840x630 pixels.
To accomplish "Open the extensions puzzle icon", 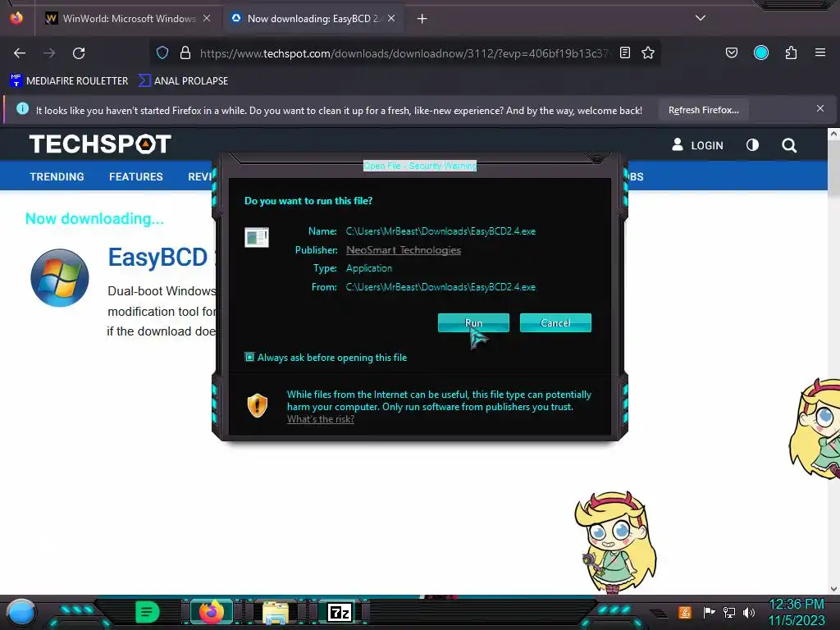I will 791,52.
